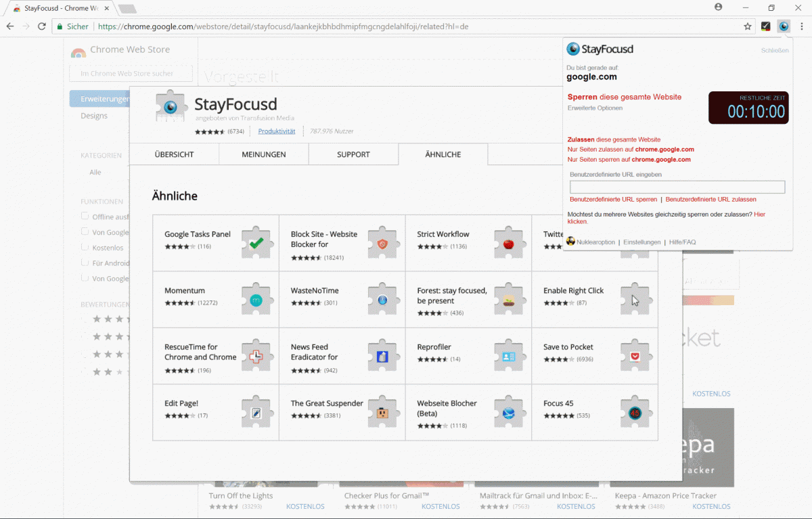Click the Nuklearoption radiation icon
This screenshot has width=812, height=519.
(x=570, y=242)
